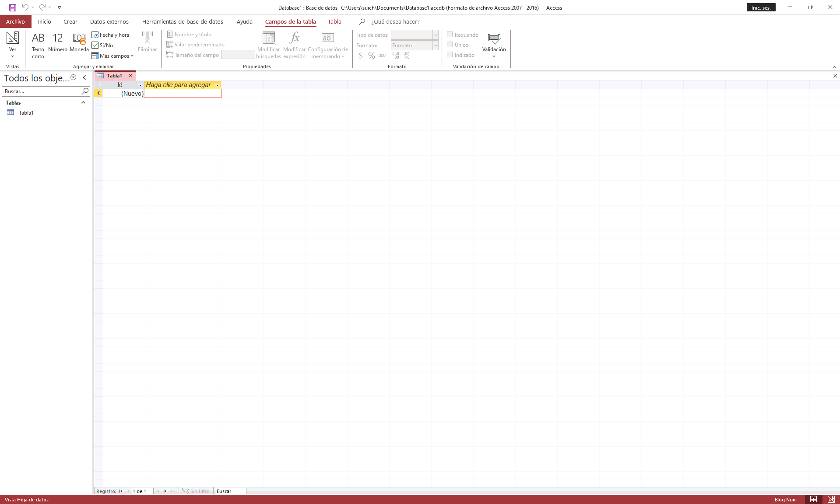Add a Sí/No checkbox field
This screenshot has height=504, width=840.
click(102, 45)
